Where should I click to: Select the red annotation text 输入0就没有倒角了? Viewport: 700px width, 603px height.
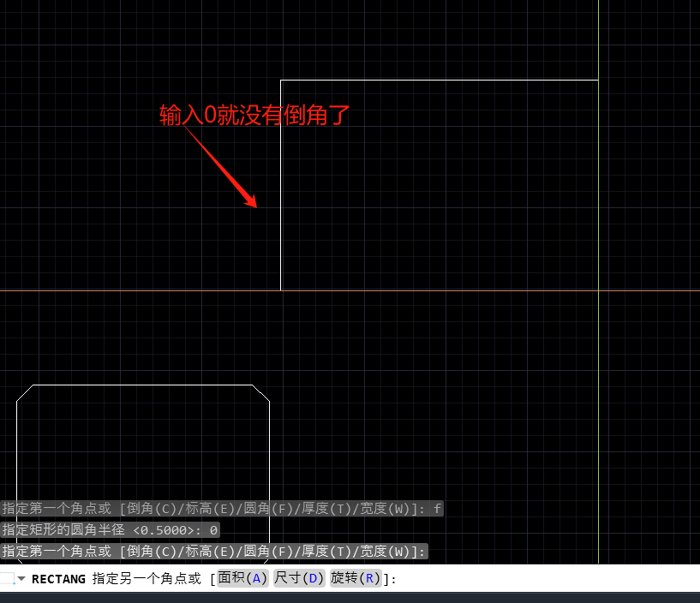255,116
